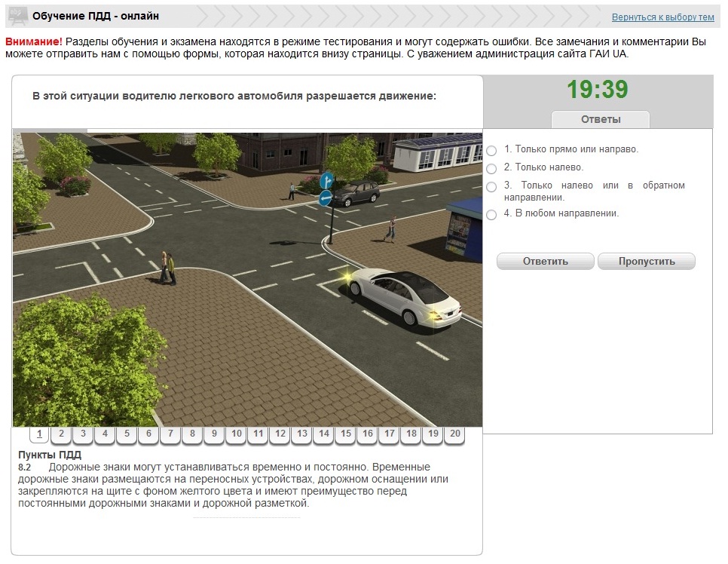Select answer 2 'Только налево'
The image size is (728, 564).
point(491,168)
